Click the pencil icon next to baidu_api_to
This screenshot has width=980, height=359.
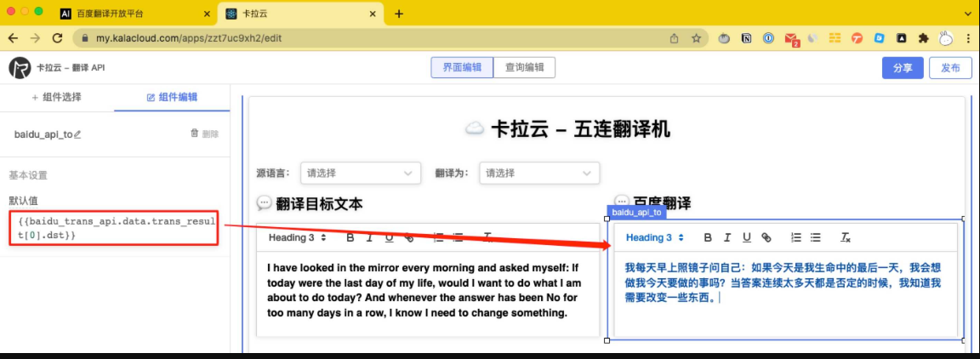[77, 134]
